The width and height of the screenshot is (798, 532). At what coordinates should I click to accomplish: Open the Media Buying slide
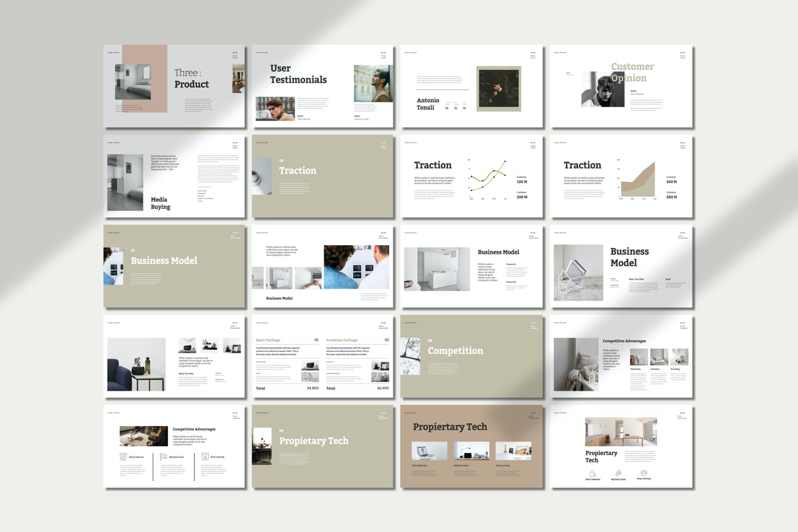point(174,176)
